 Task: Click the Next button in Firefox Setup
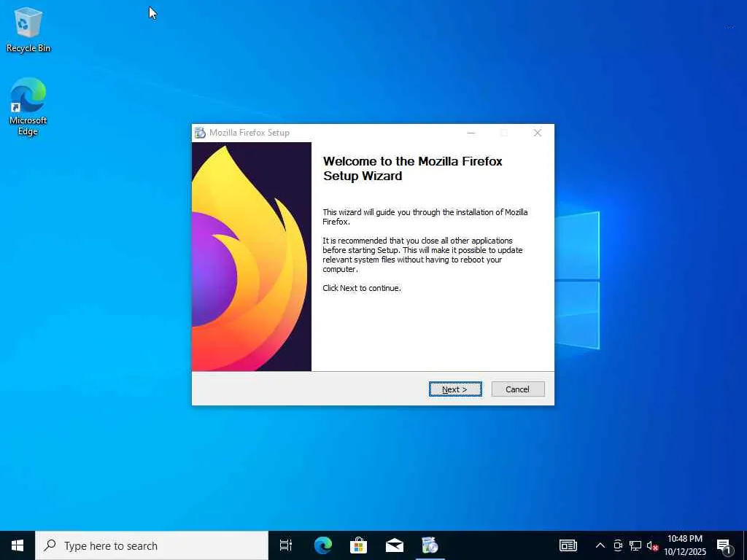pyautogui.click(x=455, y=389)
